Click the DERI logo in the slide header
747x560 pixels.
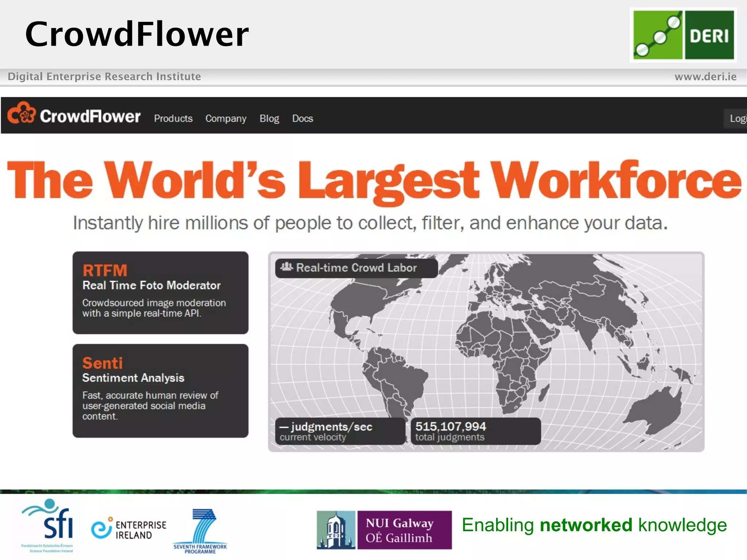(x=684, y=35)
